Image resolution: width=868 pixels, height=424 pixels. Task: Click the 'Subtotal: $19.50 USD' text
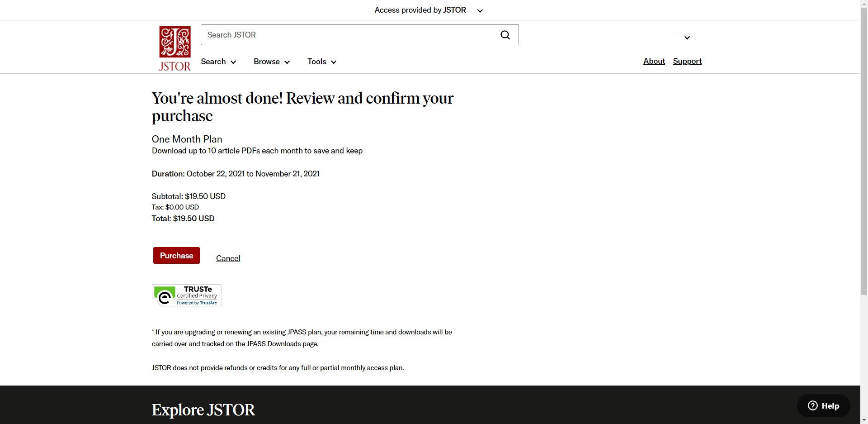click(x=189, y=196)
